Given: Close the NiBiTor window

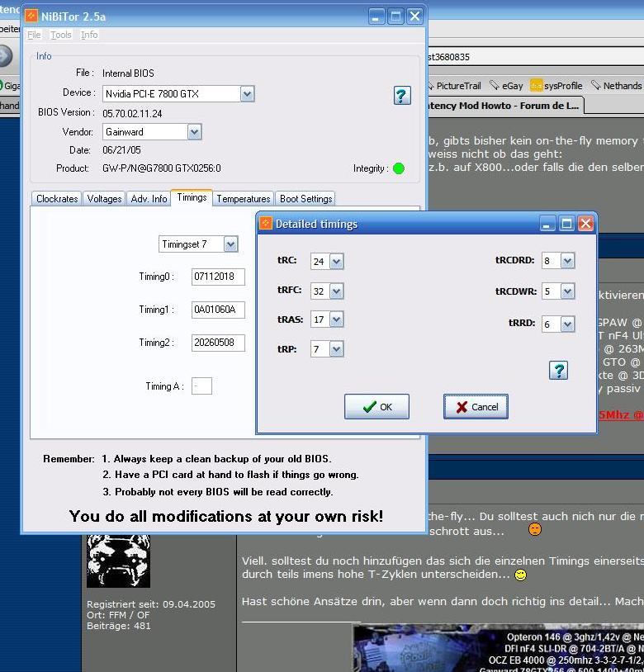Looking at the screenshot, I should click(414, 17).
